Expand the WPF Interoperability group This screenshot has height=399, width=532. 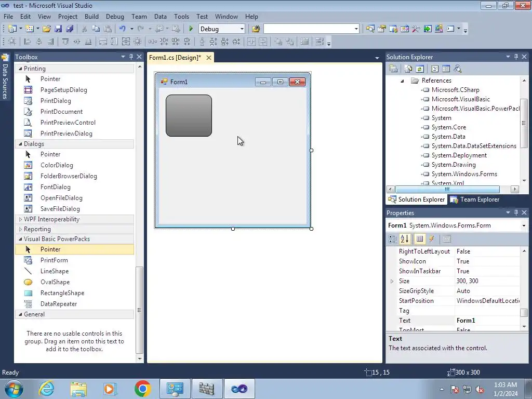(x=20, y=220)
